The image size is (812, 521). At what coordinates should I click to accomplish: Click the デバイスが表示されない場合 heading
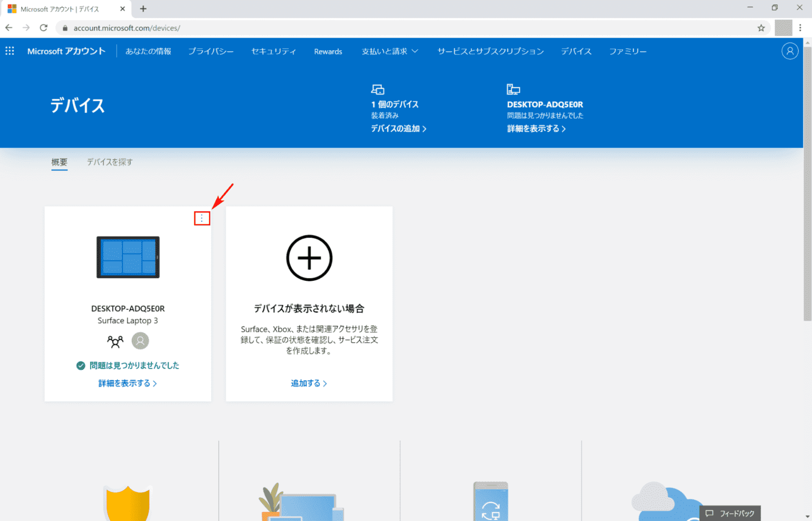309,308
